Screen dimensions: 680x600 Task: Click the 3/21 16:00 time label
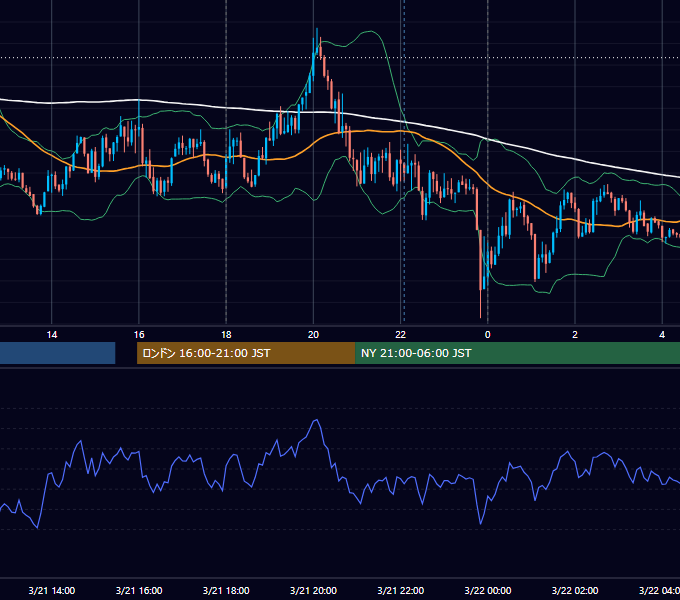pyautogui.click(x=139, y=590)
